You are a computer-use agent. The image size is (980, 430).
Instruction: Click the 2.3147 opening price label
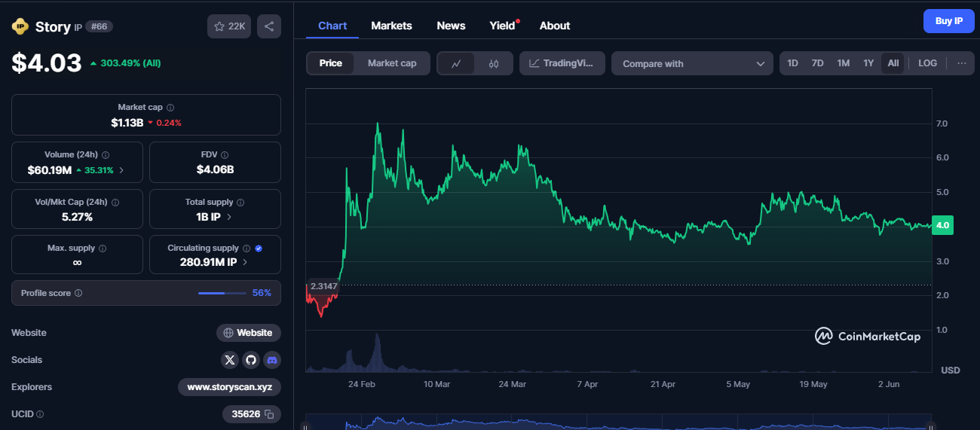[x=323, y=286]
